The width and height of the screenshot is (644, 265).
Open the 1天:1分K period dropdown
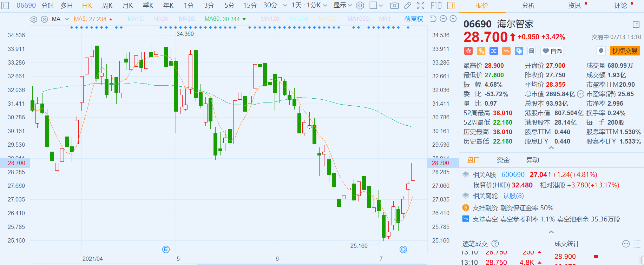click(x=309, y=5)
